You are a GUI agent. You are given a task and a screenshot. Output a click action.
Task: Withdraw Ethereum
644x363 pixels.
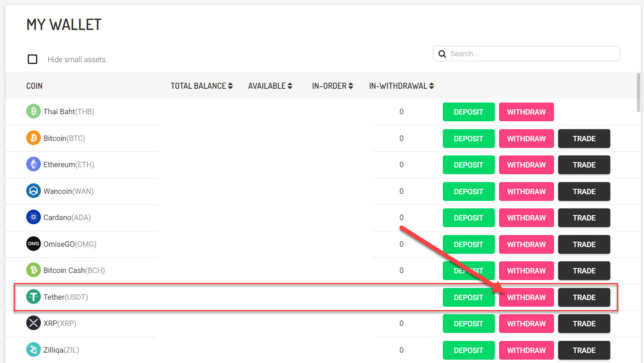click(527, 165)
